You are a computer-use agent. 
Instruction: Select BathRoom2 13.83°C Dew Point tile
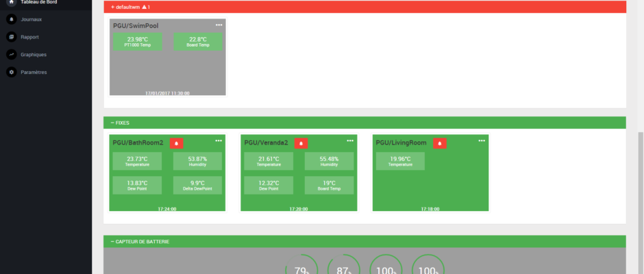click(x=137, y=185)
